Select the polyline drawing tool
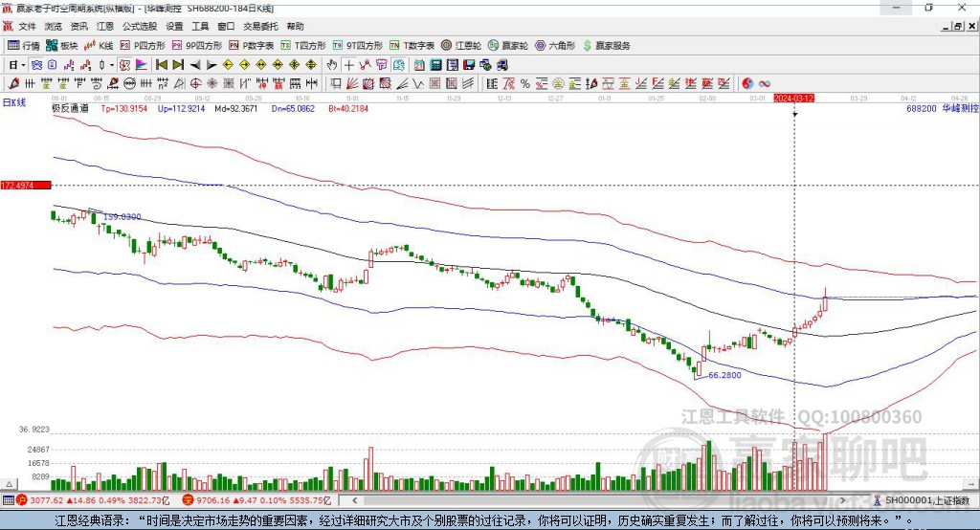The image size is (980, 530). [x=365, y=65]
